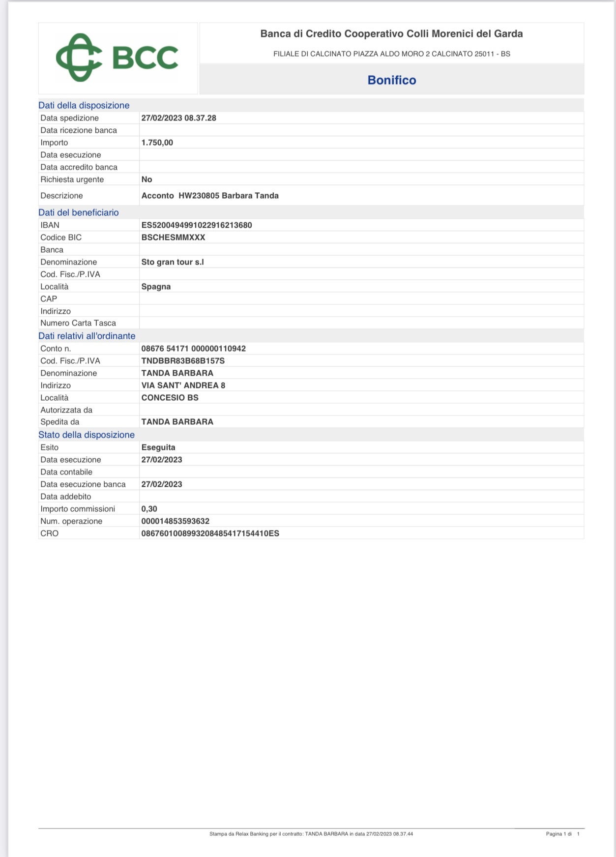Screen dimensions: 616x857
Task: Click the Cod. Fisc. value TNDBBR83B68B157S
Action: coord(183,361)
